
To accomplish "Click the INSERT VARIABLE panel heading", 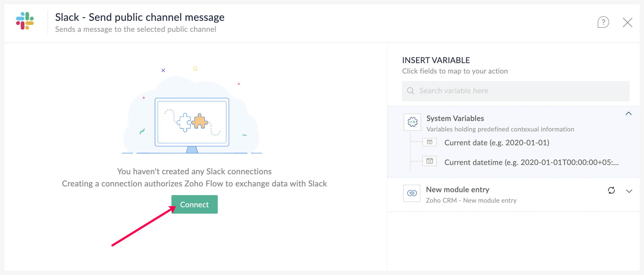I will (436, 60).
